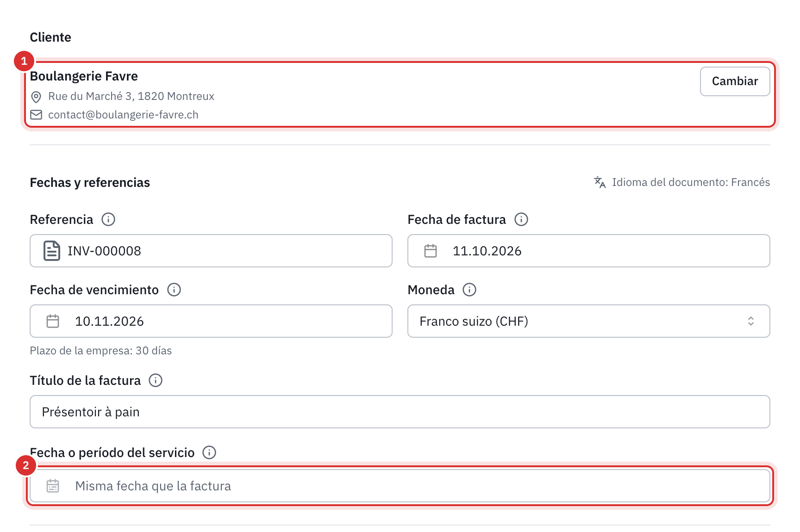The width and height of the screenshot is (800, 532).
Task: Click the location pin icon by the address
Action: 36,97
